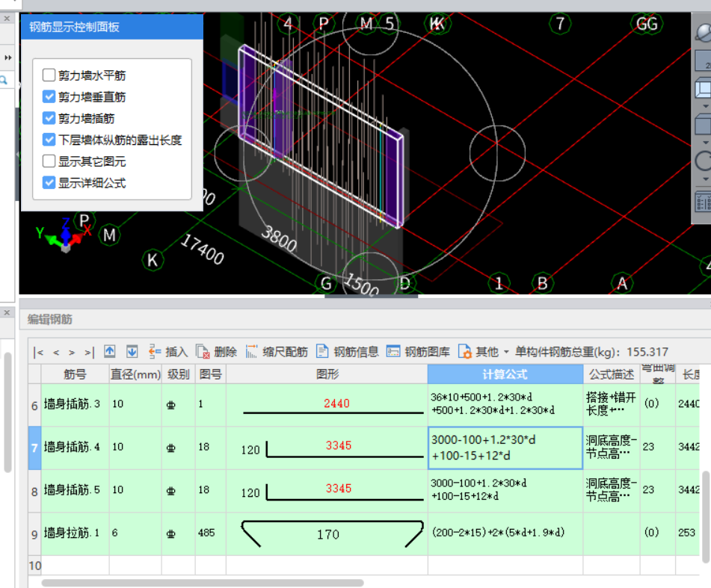Jump to first rebar record (|<)
Viewport: 711px width, 588px height.
pos(38,352)
